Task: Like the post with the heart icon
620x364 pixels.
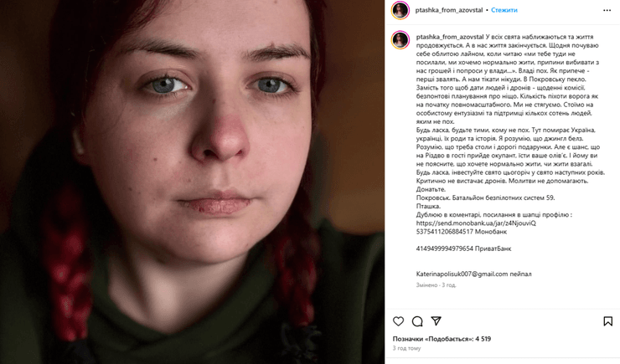Action: coord(398,321)
